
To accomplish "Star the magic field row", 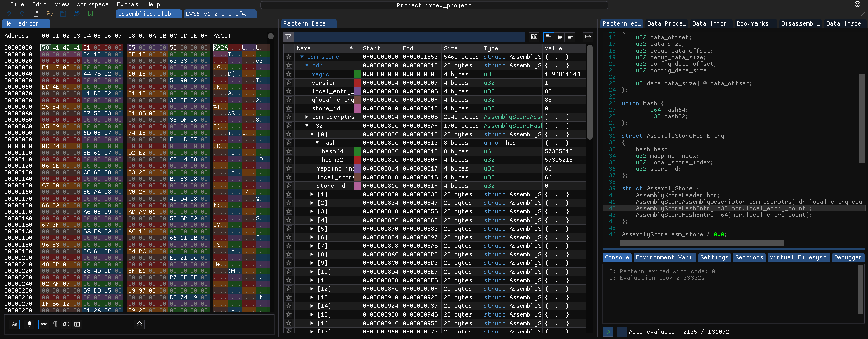I will click(289, 74).
